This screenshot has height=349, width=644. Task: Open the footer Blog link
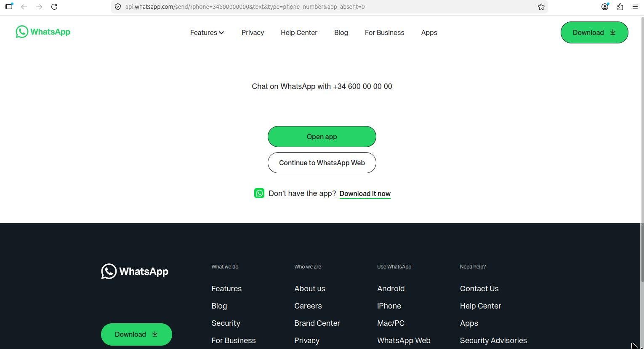pos(219,306)
